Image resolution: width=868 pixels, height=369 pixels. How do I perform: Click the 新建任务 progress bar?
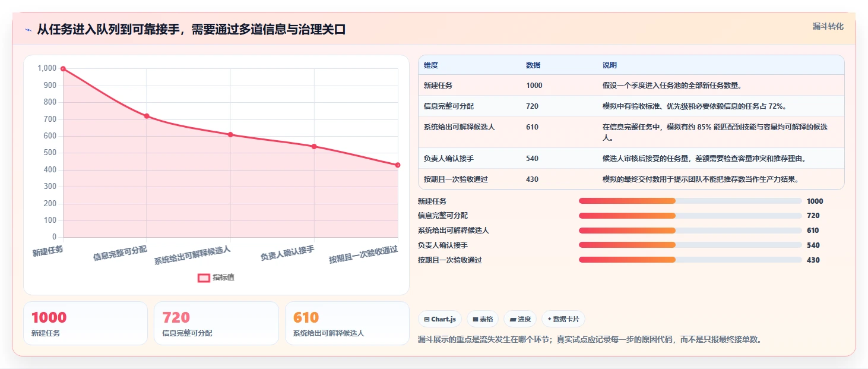point(690,201)
